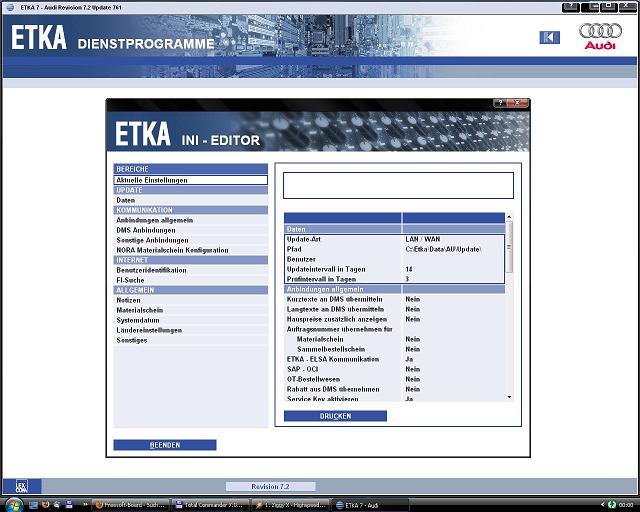Viewport: 640px width, 512px height.
Task: Open DMS Anbindungen settings
Action: 191,230
